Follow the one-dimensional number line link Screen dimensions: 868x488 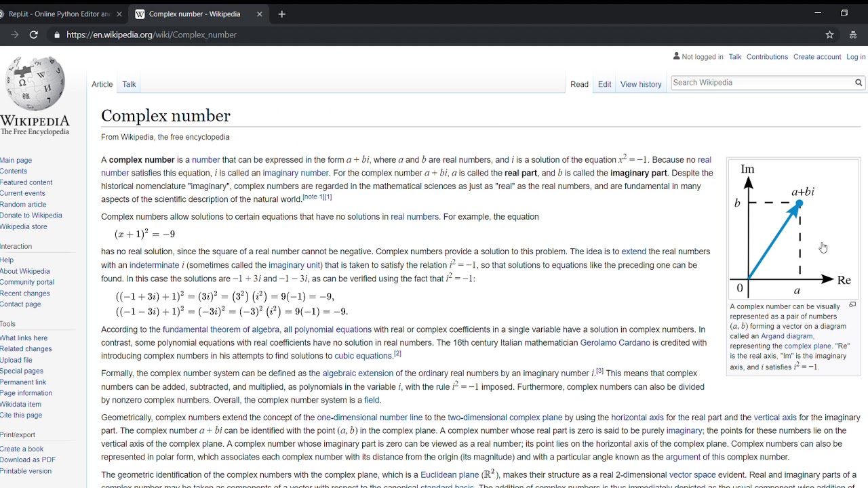[x=370, y=418]
